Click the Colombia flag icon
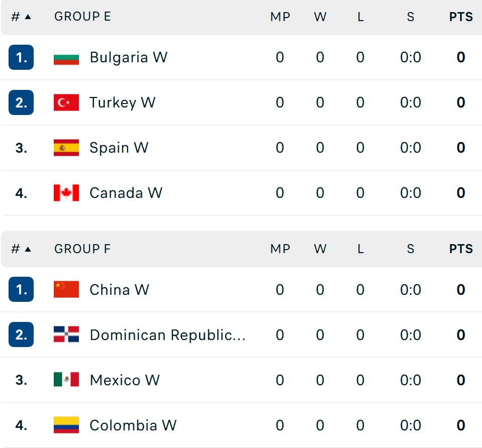482x448 pixels. (x=66, y=425)
